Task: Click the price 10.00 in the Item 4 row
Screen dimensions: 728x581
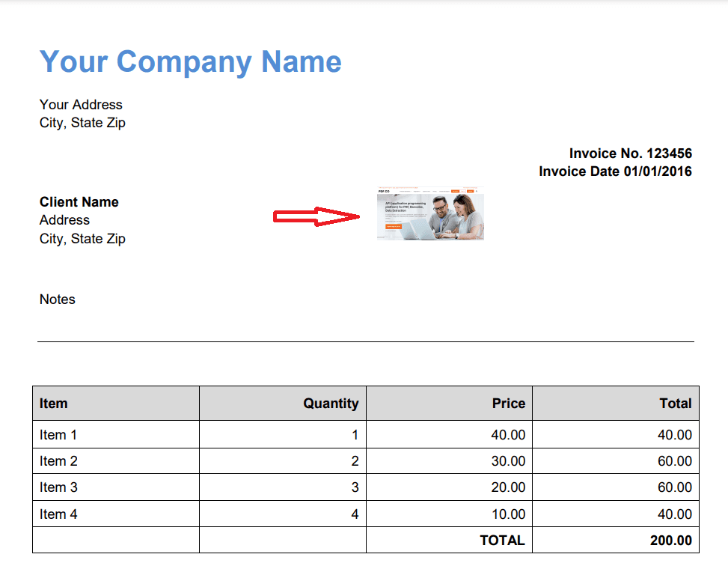Action: 508,514
